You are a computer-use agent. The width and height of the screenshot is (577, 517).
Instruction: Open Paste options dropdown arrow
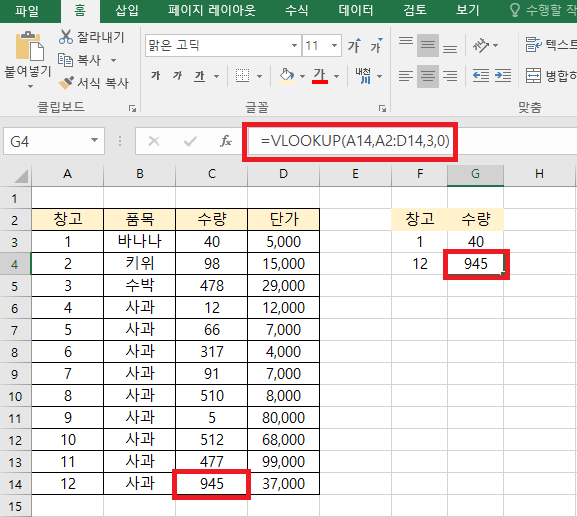(x=31, y=86)
